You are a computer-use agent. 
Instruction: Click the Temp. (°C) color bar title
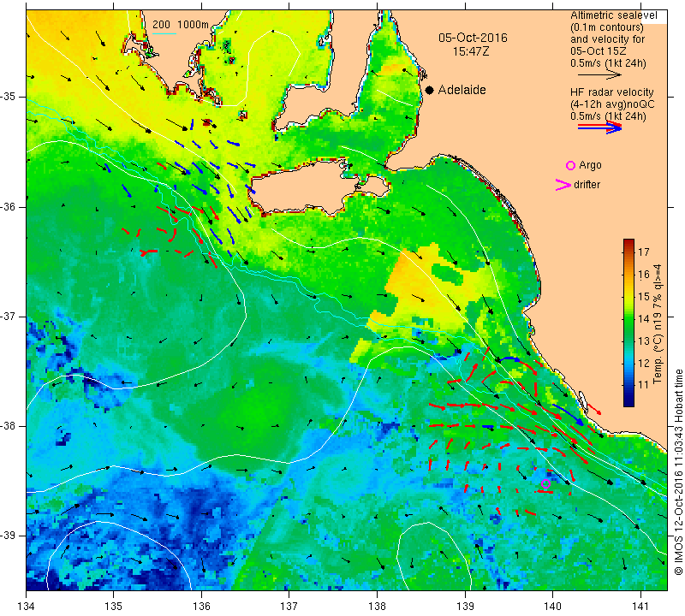(658, 324)
